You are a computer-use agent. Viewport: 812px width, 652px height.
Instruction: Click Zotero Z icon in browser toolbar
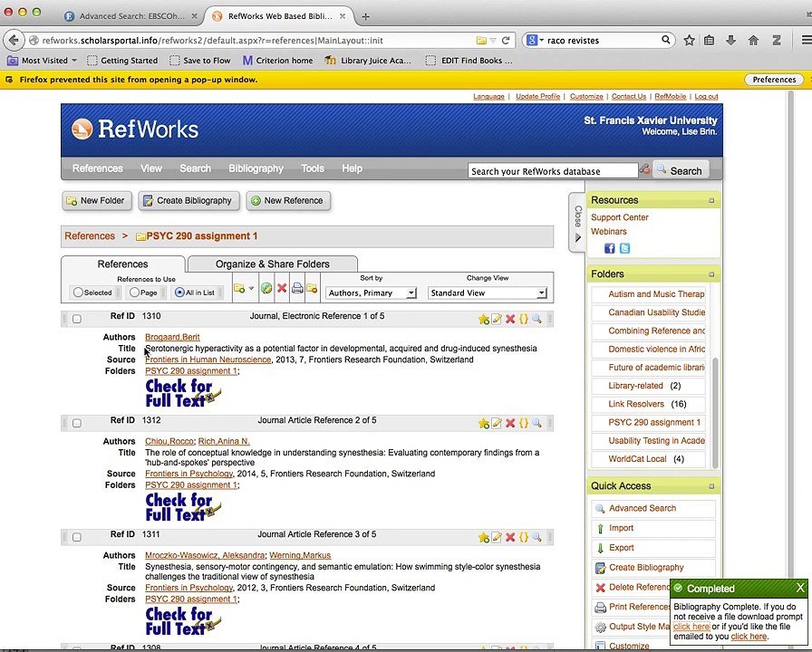click(x=777, y=41)
